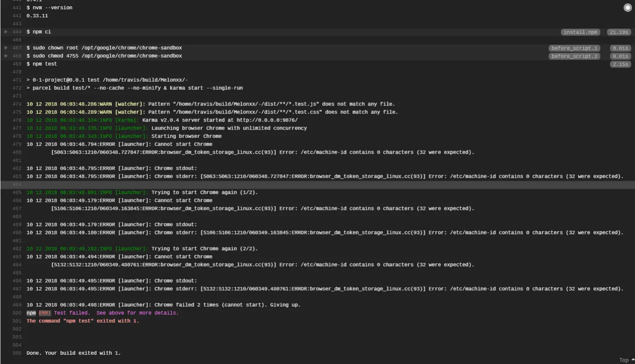Expand the sudo chown chrome-sandbox fold
Image resolution: width=635 pixels, height=364 pixels.
6,48
